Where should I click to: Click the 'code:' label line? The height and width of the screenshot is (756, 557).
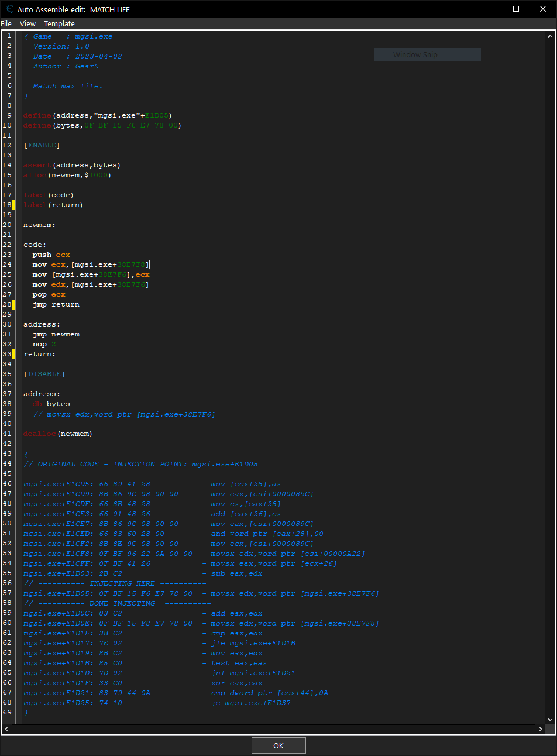[35, 245]
